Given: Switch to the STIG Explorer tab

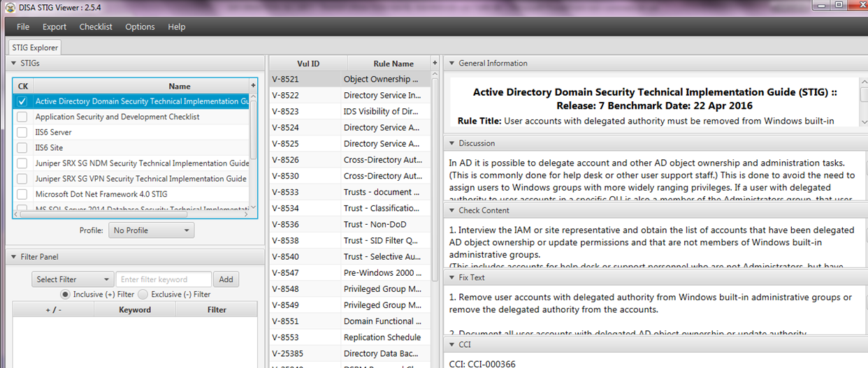Looking at the screenshot, I should click(x=35, y=47).
